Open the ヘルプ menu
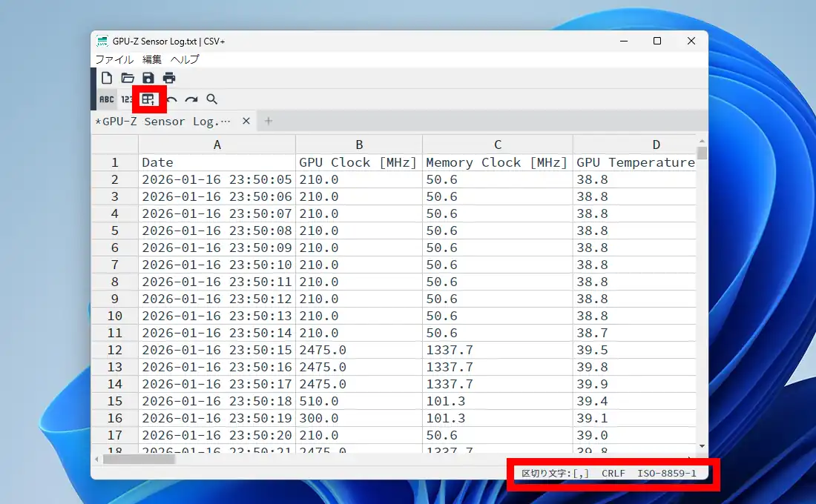The height and width of the screenshot is (504, 816). (185, 59)
